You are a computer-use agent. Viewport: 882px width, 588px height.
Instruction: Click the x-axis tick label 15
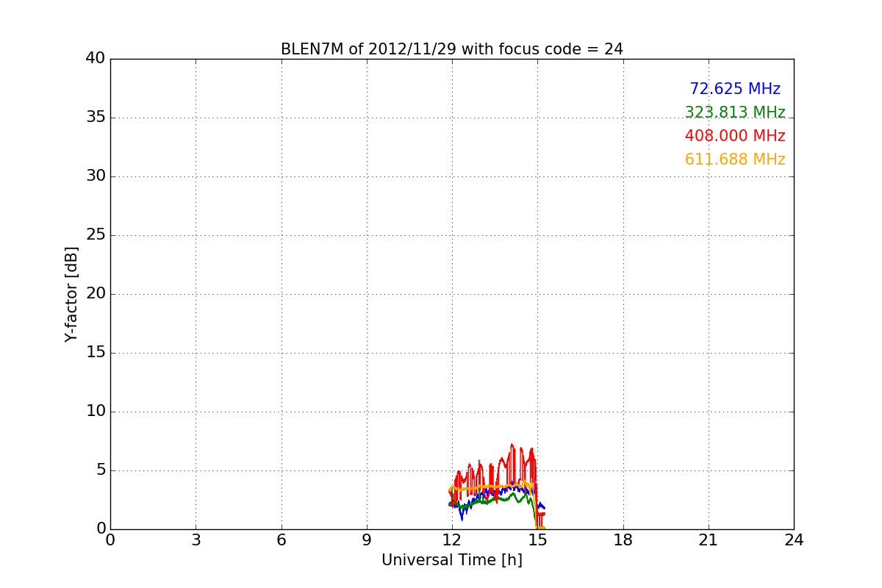click(537, 540)
